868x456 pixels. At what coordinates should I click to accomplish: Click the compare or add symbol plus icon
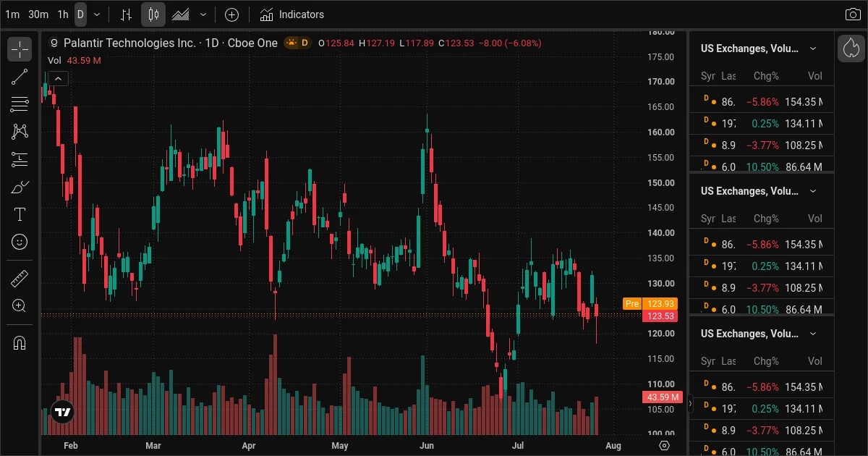coord(231,14)
